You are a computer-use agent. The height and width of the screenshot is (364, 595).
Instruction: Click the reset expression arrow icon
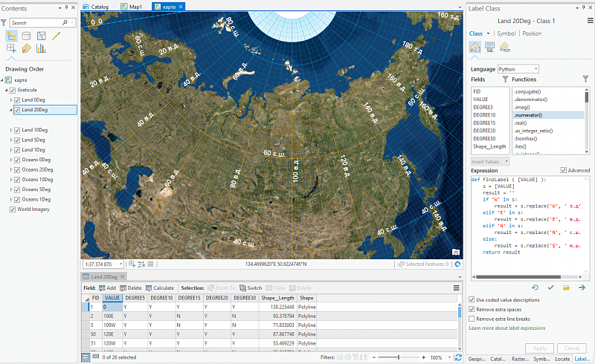[x=535, y=287]
